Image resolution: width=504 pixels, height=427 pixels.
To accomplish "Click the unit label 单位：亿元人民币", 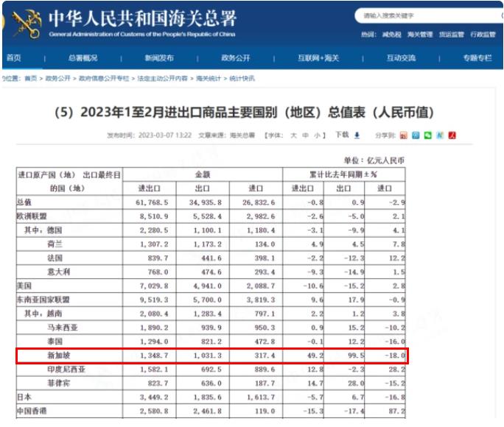I will [x=374, y=160].
